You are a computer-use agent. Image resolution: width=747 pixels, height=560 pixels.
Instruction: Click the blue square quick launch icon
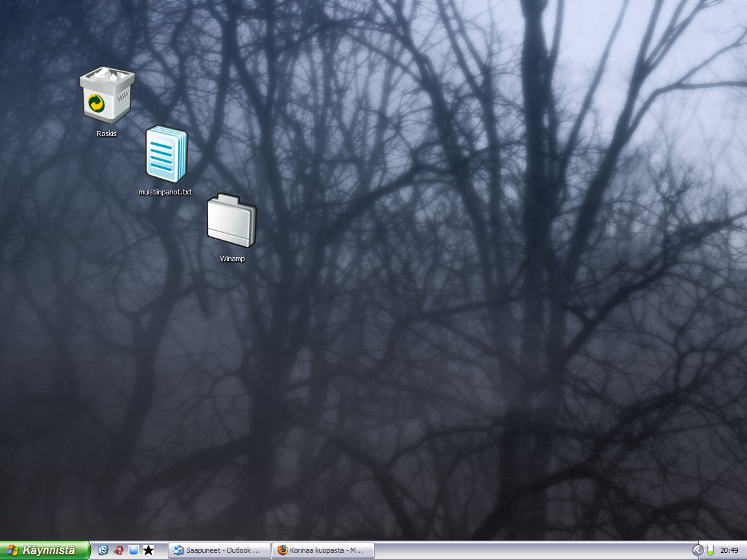134,550
